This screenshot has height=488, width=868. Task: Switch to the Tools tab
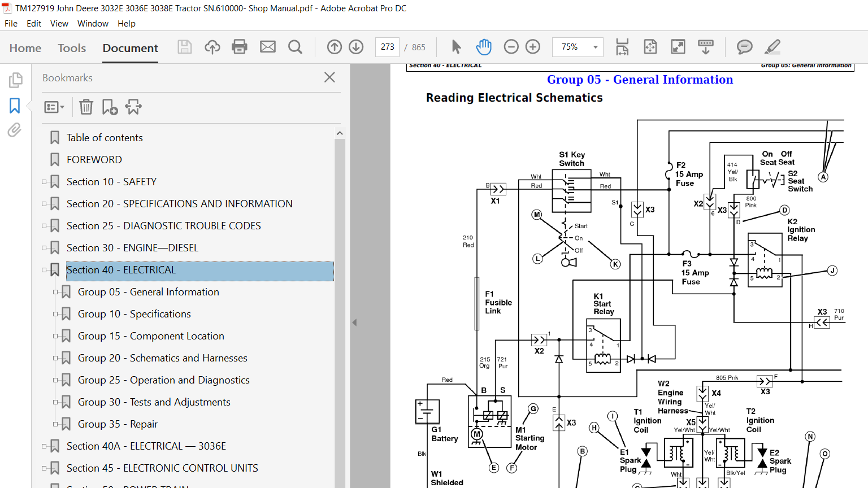pyautogui.click(x=72, y=48)
